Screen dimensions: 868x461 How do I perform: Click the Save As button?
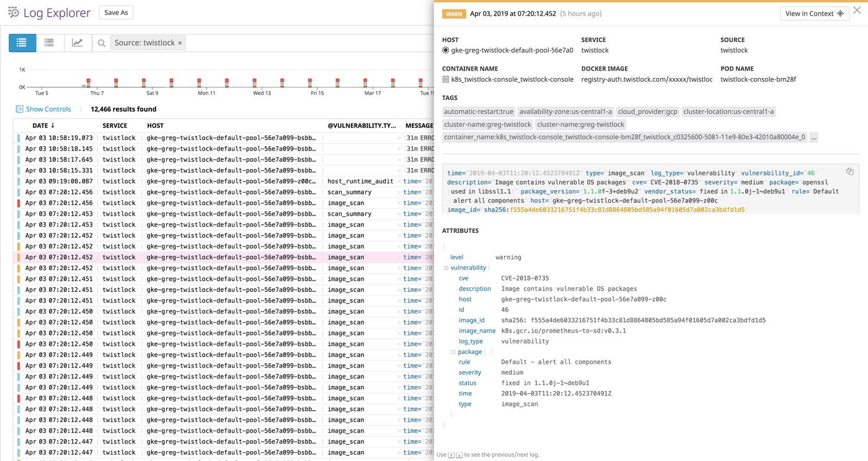(116, 12)
